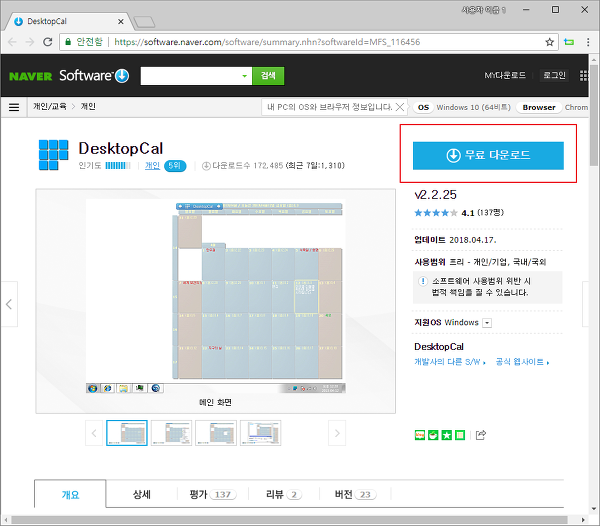Click the address bar URL
This screenshot has height=526, width=600.
267,42
